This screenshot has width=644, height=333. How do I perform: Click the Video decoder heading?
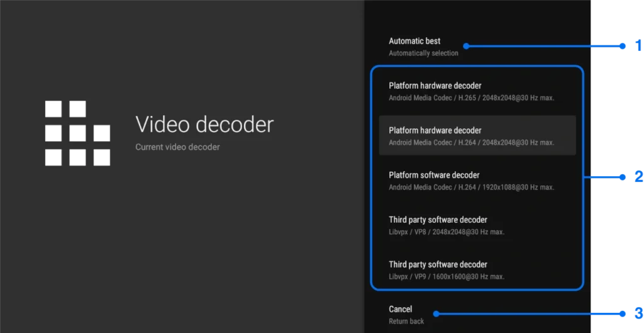204,124
